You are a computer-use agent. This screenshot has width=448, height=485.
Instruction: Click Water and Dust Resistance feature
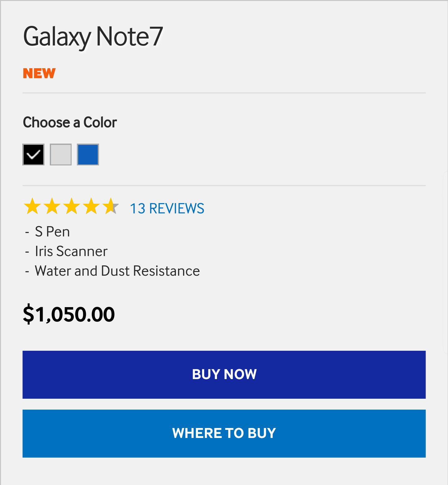[x=117, y=271]
